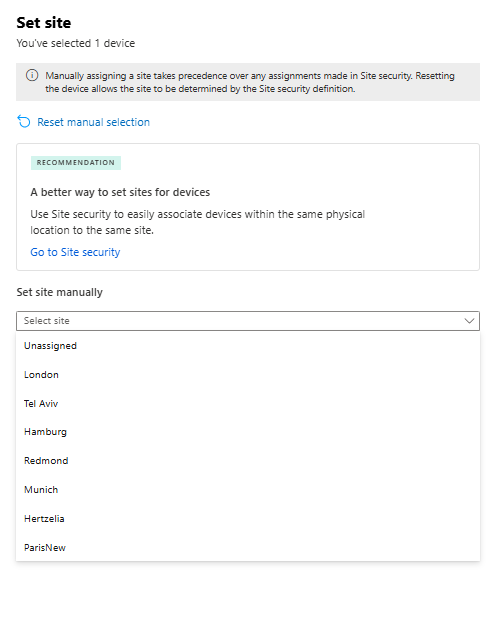
Task: Pick Hertzelia from site list
Action: 248,519
